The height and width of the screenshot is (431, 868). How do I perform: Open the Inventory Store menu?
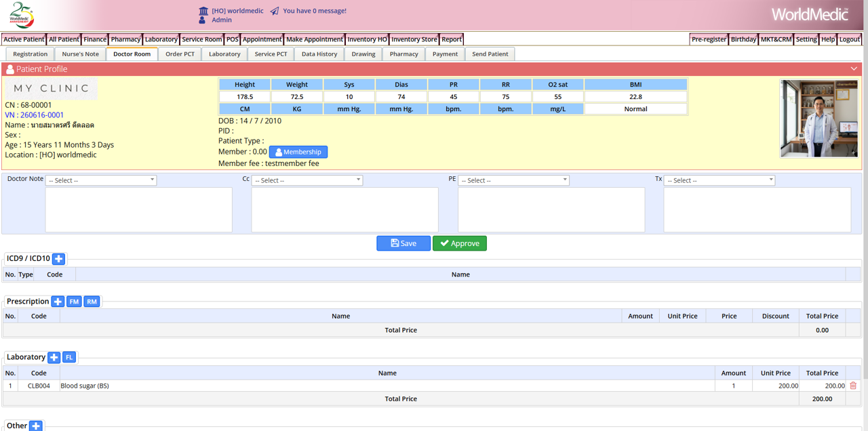(x=414, y=39)
